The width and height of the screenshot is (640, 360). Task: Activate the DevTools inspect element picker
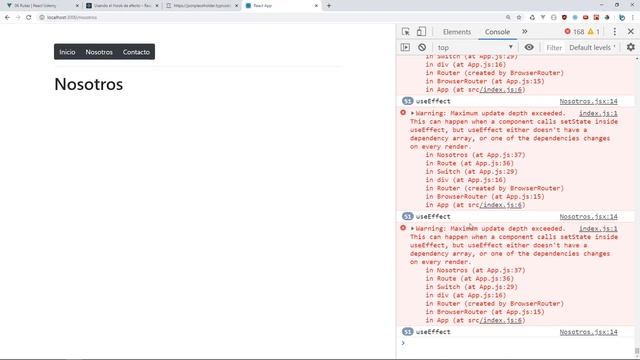pos(405,31)
